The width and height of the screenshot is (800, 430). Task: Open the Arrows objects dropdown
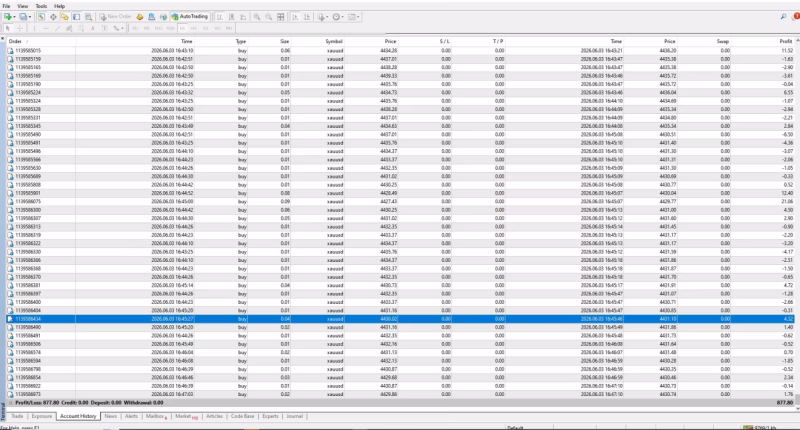click(118, 28)
